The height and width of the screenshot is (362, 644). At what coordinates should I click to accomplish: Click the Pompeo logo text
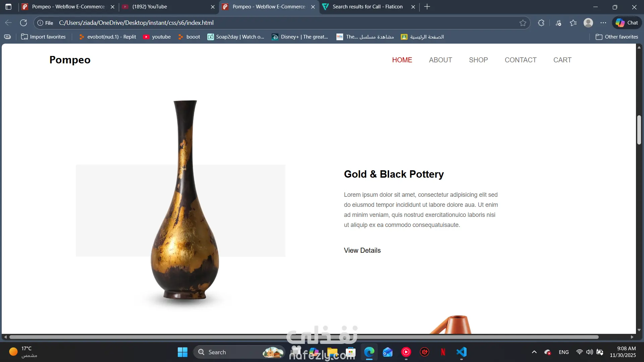[70, 60]
